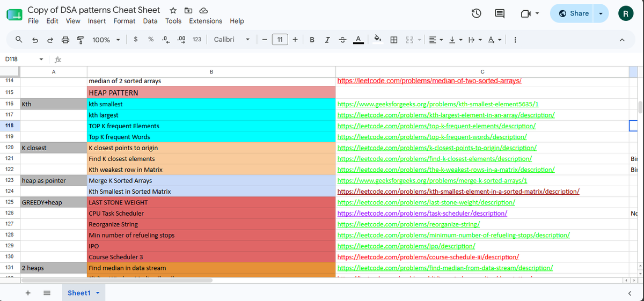This screenshot has width=644, height=301.
Task: Open the Tools menu
Action: click(173, 21)
